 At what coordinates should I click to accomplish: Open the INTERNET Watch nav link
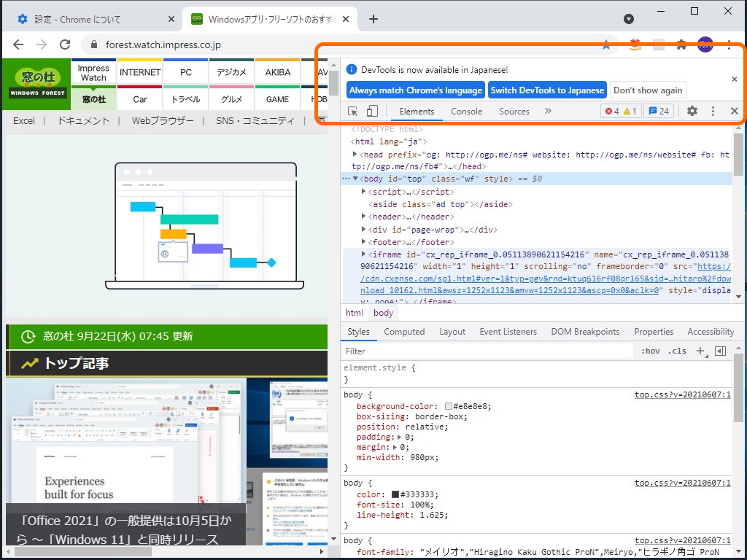tap(140, 72)
